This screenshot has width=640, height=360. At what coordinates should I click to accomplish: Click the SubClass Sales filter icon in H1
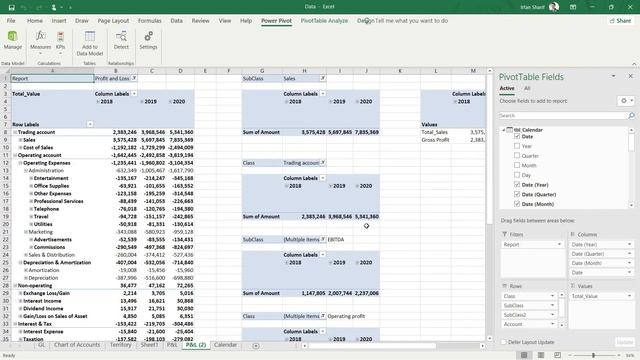click(x=322, y=78)
